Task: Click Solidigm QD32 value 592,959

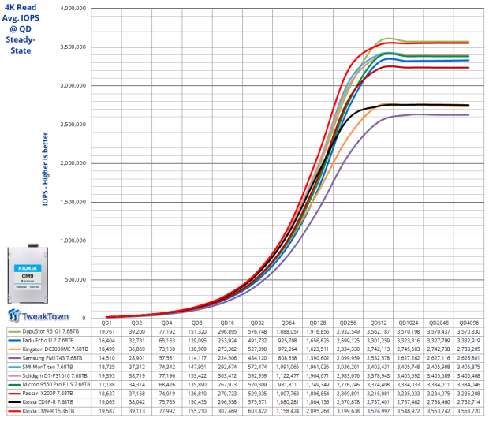Action: point(257,376)
